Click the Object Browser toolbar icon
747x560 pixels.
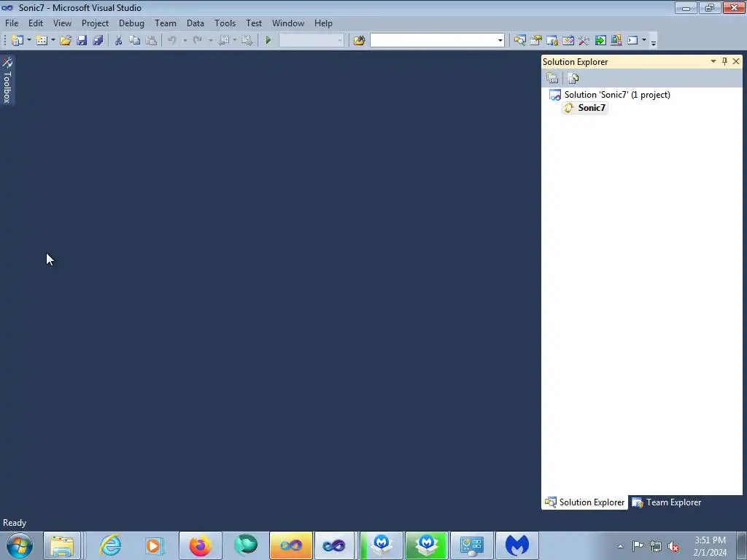click(x=568, y=41)
